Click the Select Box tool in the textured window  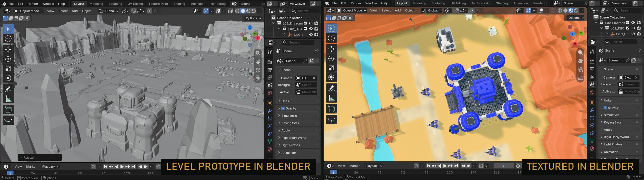point(331,28)
